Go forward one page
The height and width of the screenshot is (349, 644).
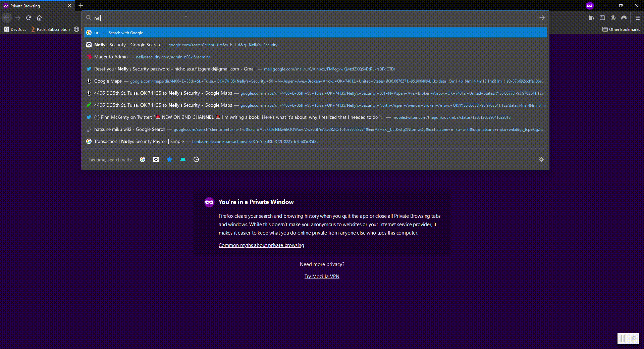click(18, 18)
